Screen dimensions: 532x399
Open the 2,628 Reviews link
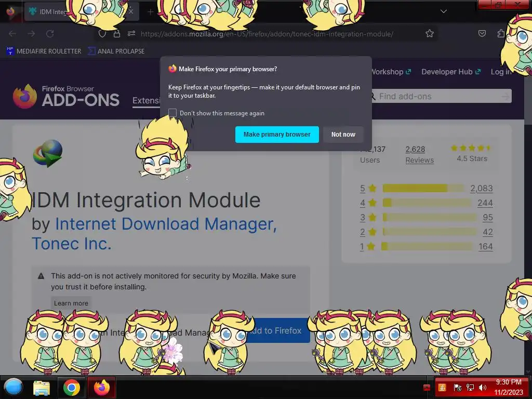tap(420, 154)
